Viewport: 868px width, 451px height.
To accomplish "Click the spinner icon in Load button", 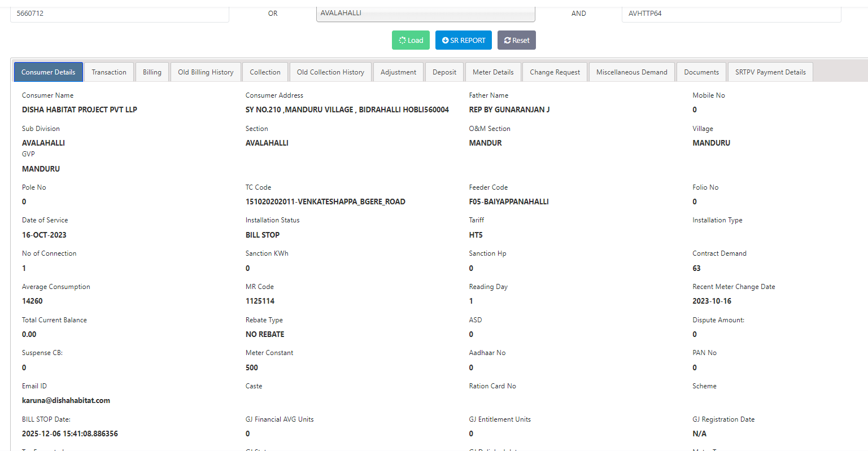I will 402,40.
